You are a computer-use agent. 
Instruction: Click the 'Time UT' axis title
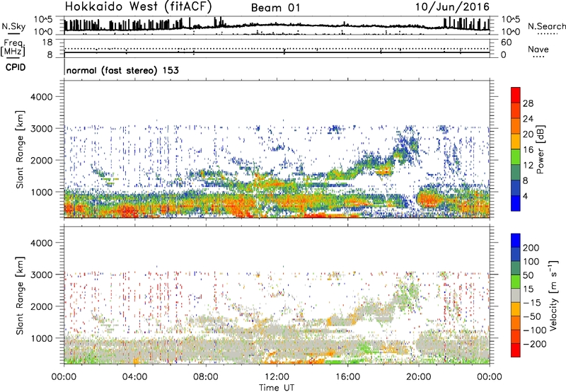tap(277, 387)
